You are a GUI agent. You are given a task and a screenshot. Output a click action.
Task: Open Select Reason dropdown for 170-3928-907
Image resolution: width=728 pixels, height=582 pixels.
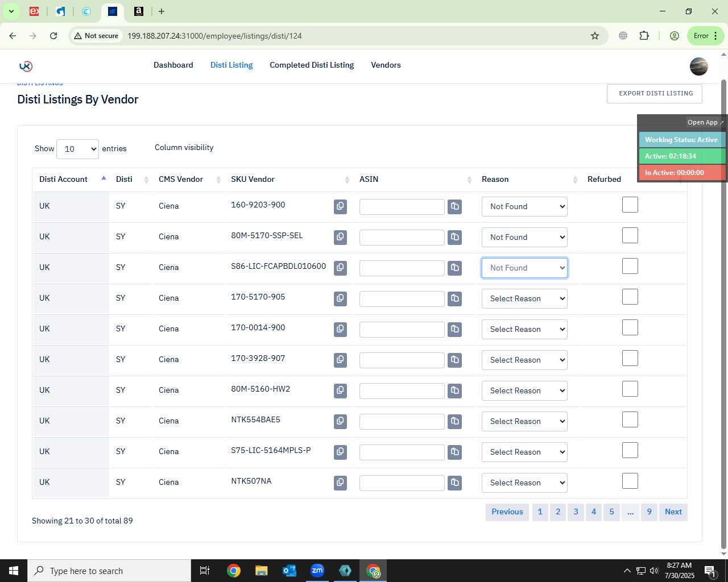(x=524, y=360)
